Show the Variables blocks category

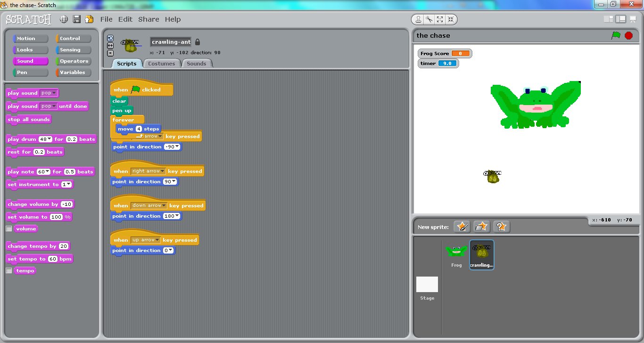(x=74, y=73)
